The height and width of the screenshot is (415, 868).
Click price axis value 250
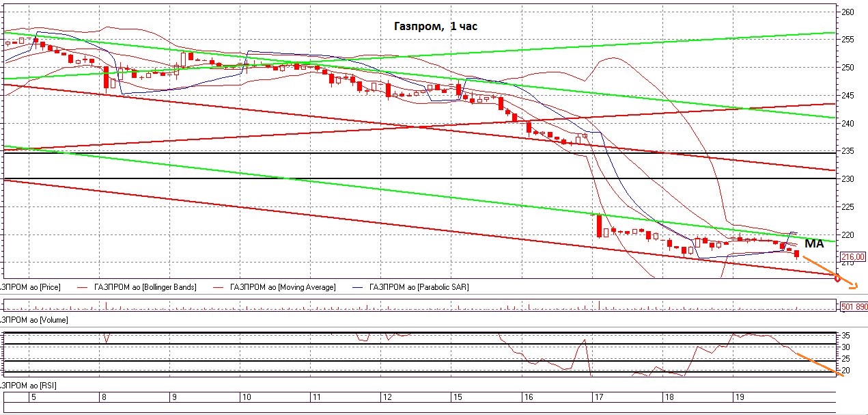[848, 68]
